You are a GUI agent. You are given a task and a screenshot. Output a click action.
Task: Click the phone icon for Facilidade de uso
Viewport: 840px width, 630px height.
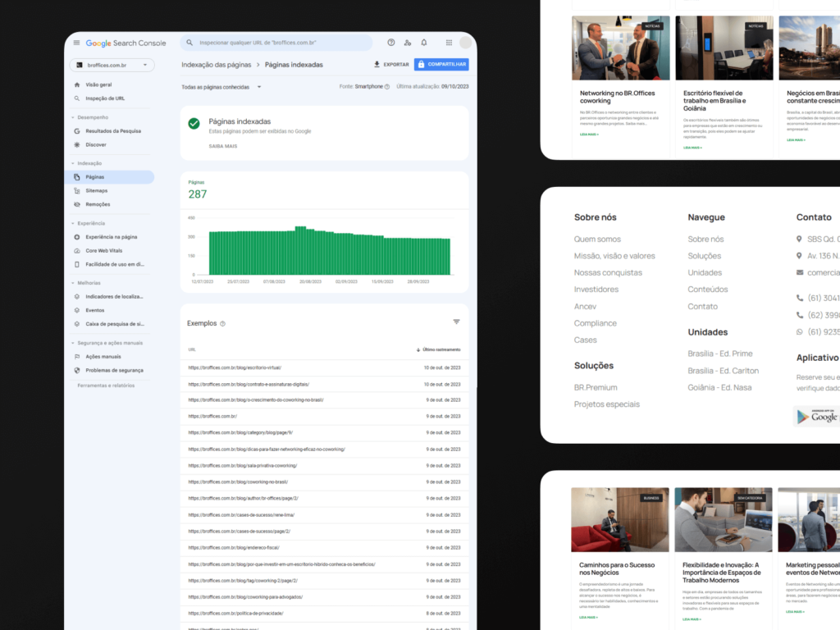click(77, 265)
